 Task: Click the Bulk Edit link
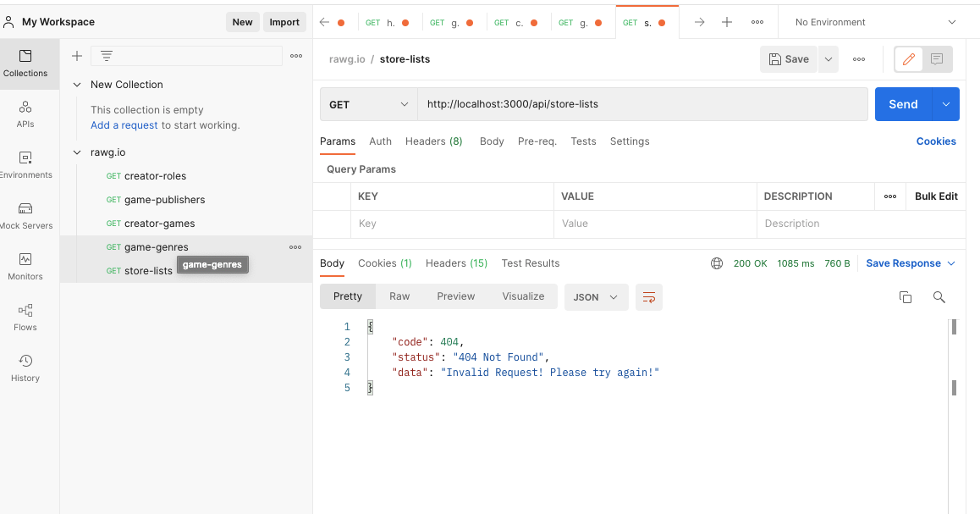936,196
